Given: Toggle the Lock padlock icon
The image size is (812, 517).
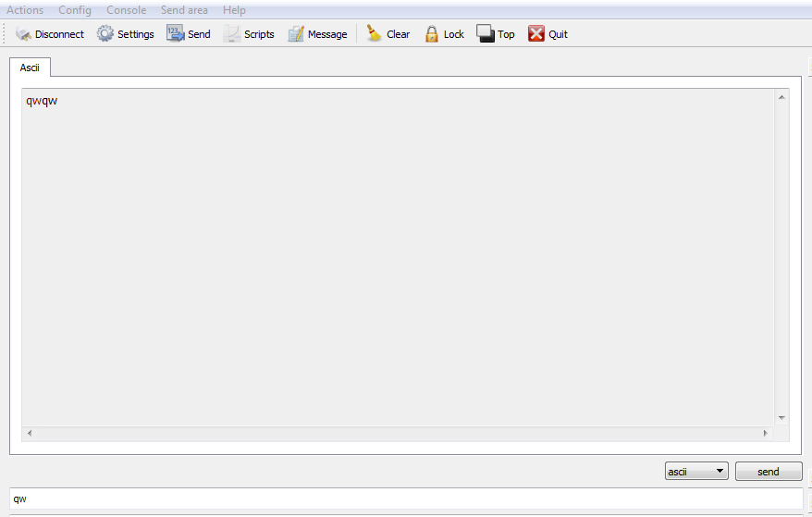Looking at the screenshot, I should pyautogui.click(x=431, y=34).
